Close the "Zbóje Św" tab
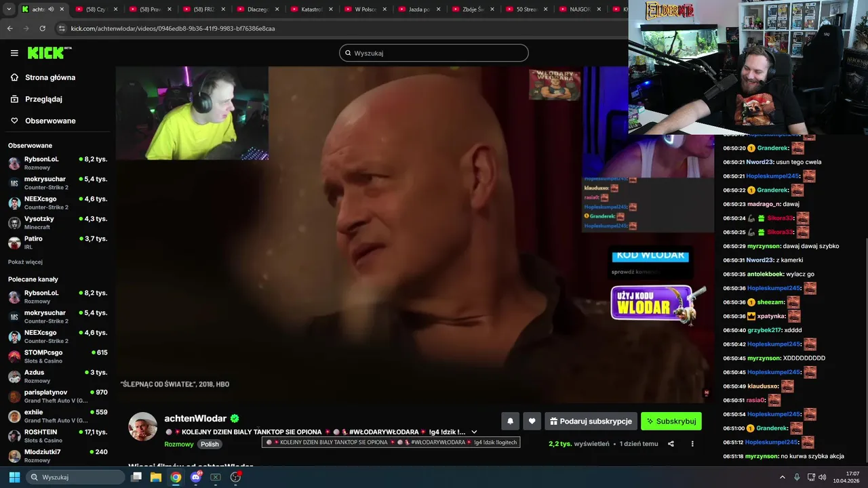868x488 pixels. click(493, 9)
